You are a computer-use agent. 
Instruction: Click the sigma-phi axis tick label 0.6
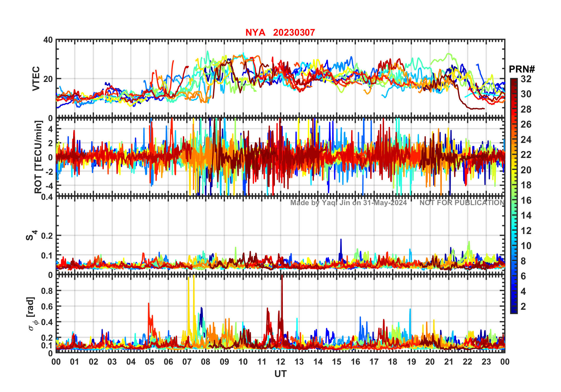coord(47,306)
